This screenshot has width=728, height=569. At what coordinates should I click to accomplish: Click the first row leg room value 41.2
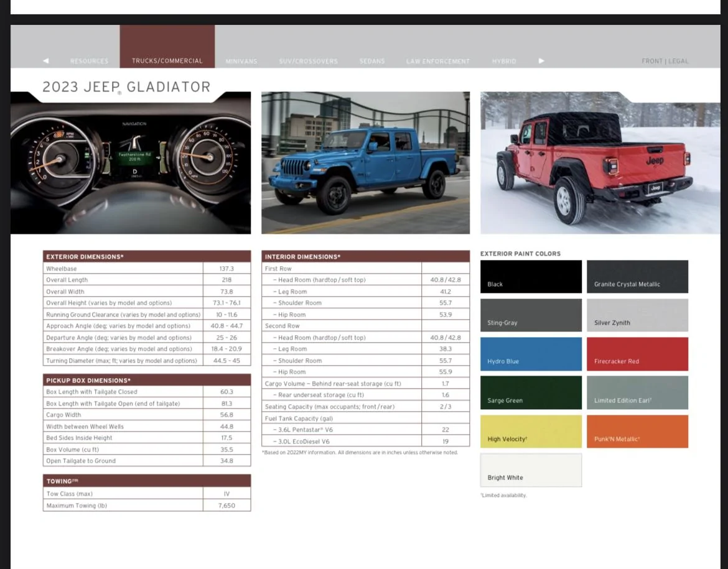coord(446,292)
